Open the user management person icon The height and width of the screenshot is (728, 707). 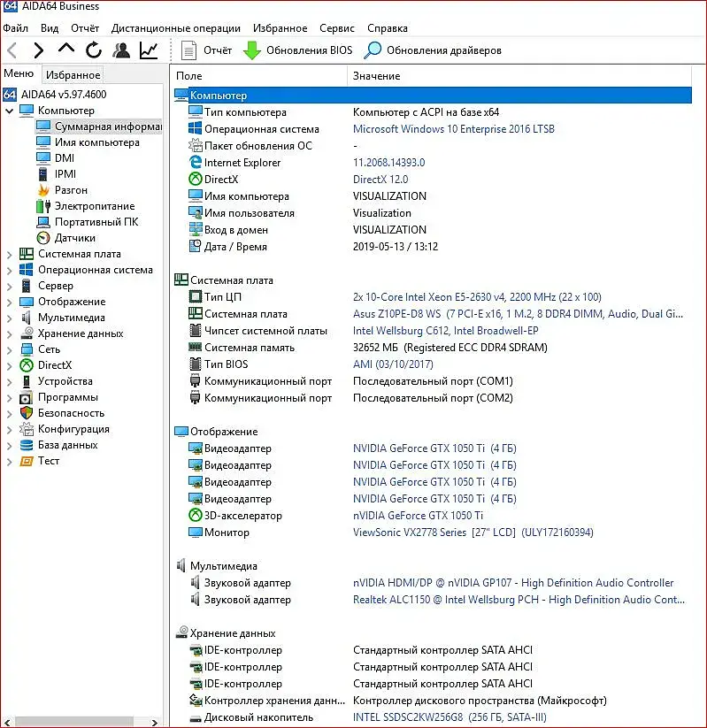click(x=121, y=50)
